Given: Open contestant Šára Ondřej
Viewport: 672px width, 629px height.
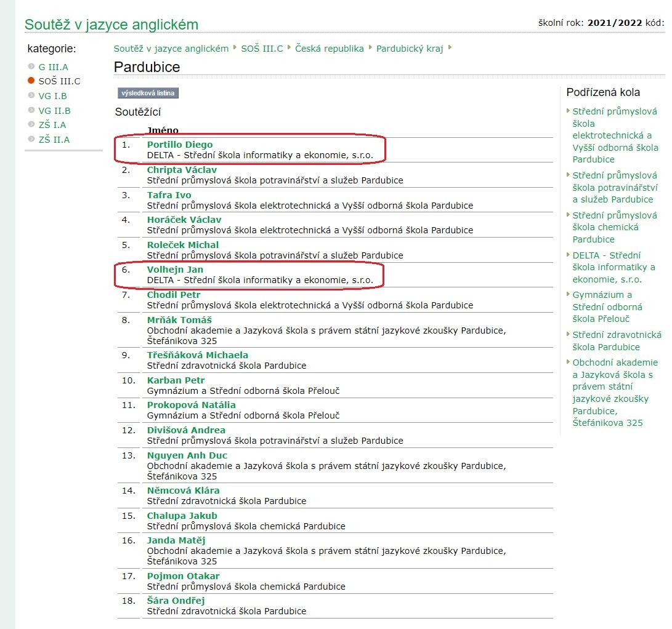Looking at the screenshot, I should point(176,601).
